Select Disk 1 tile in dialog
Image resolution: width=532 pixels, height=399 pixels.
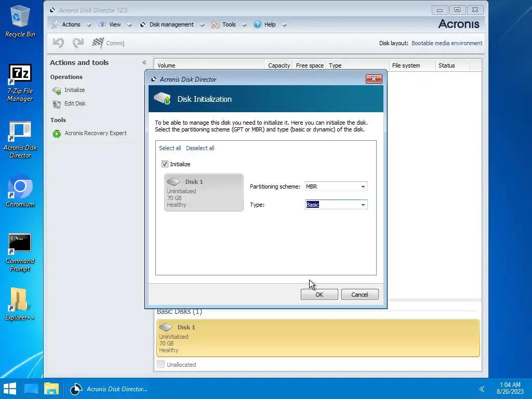tap(204, 193)
